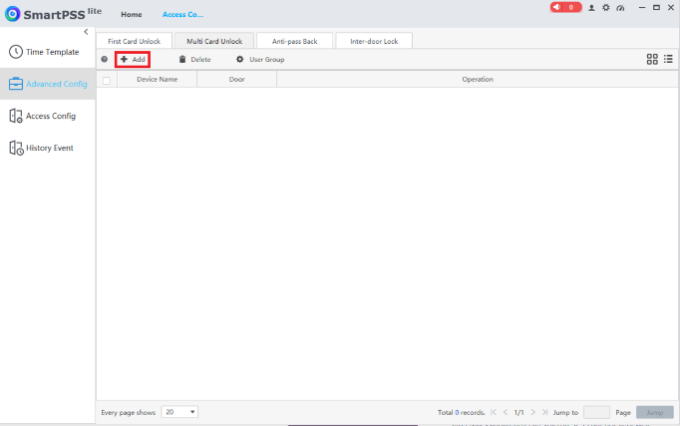Click the Jump button
680x426 pixels.
coord(654,412)
